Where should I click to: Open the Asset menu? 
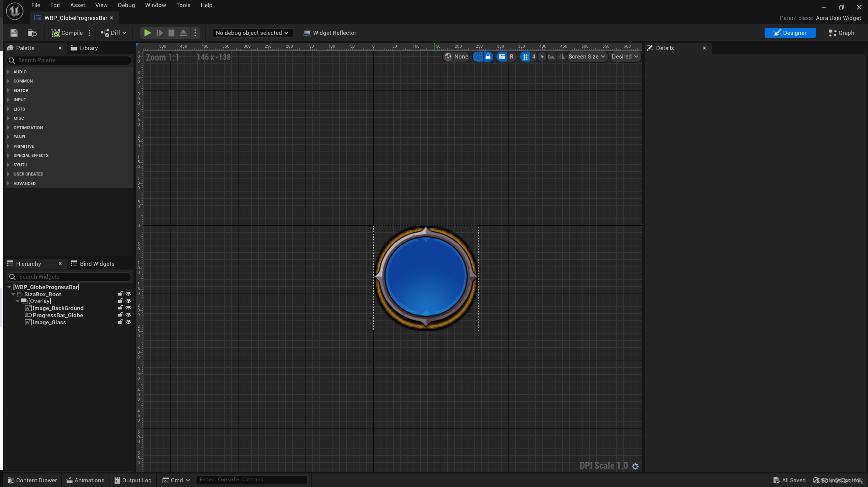pos(77,5)
